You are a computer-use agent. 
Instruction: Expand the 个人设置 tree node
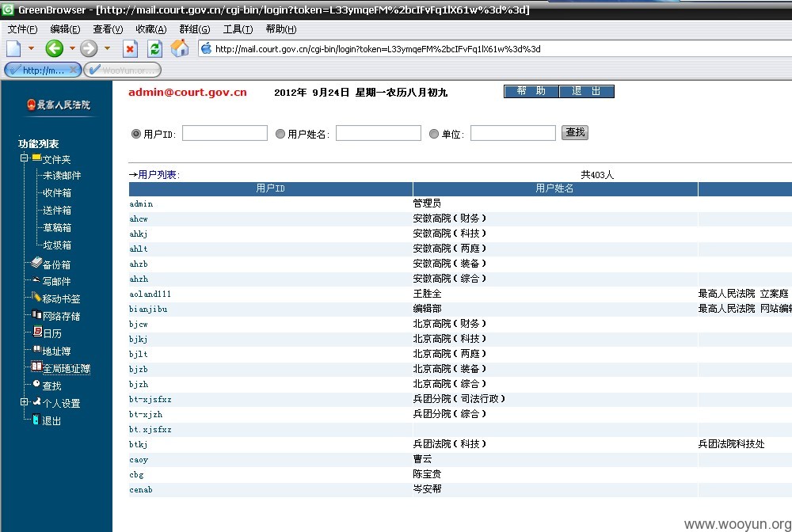tap(24, 402)
